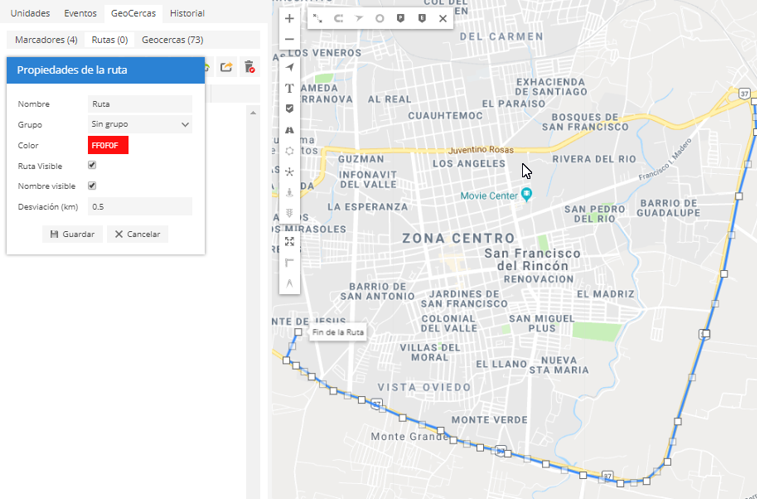Click the delete trash icon in panel

pyautogui.click(x=249, y=67)
